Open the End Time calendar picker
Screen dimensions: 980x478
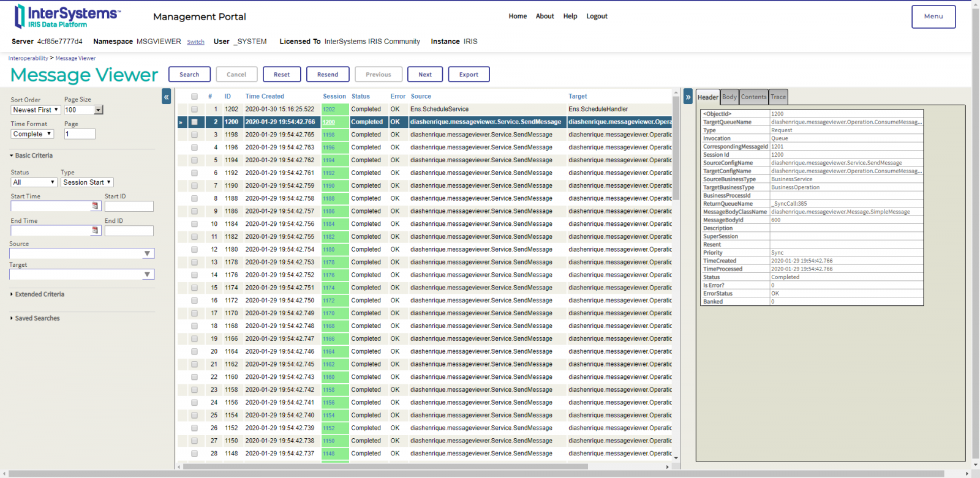click(95, 231)
